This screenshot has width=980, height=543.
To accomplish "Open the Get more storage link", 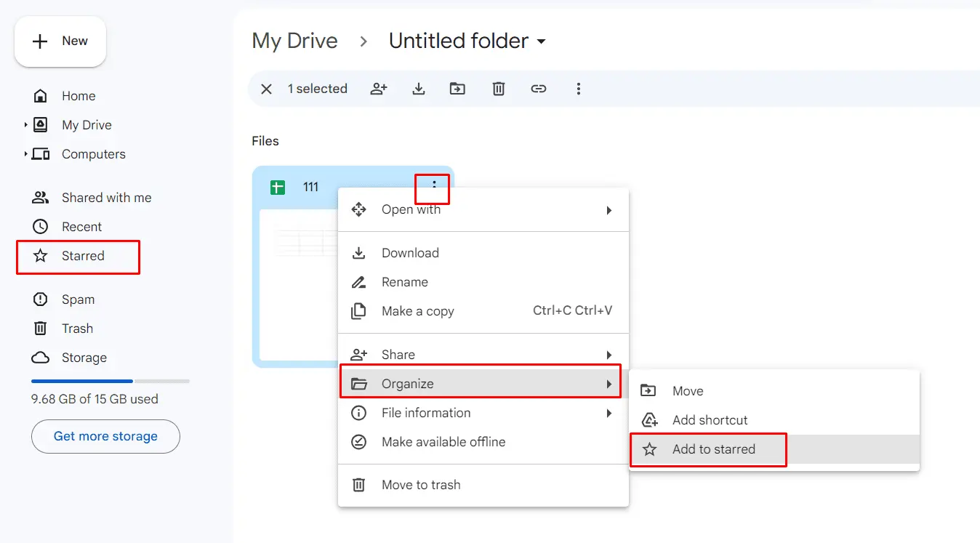I will (x=105, y=436).
